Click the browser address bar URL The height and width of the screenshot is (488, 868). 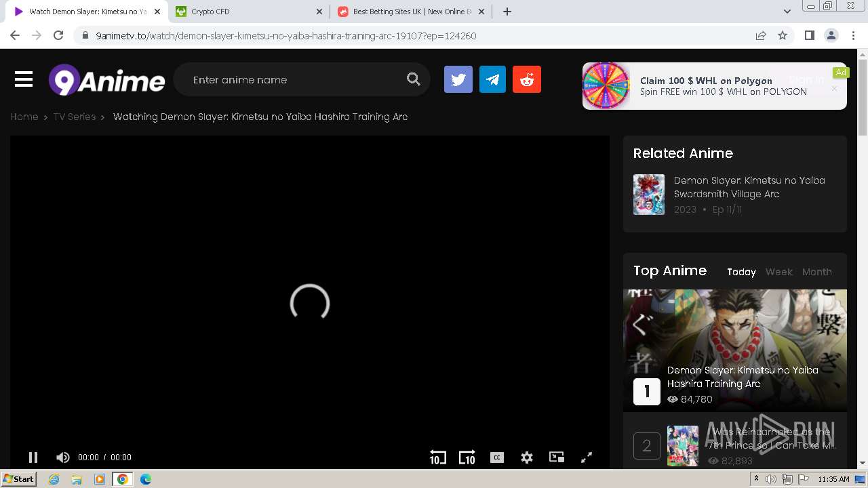(x=285, y=36)
